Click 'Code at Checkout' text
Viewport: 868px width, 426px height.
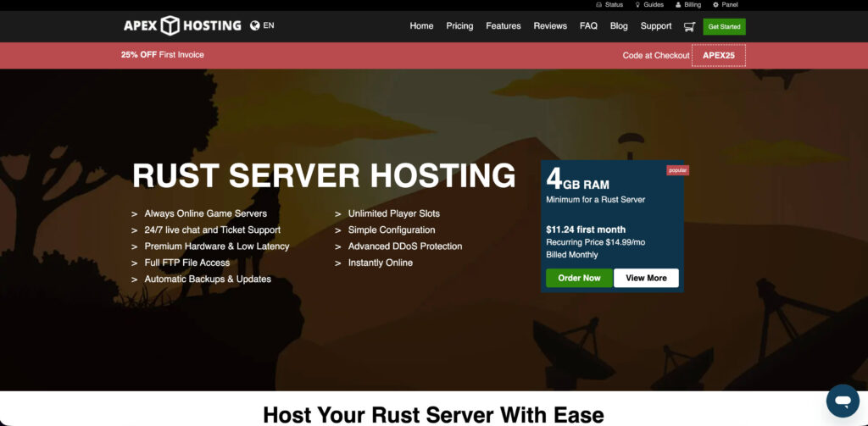(x=656, y=55)
